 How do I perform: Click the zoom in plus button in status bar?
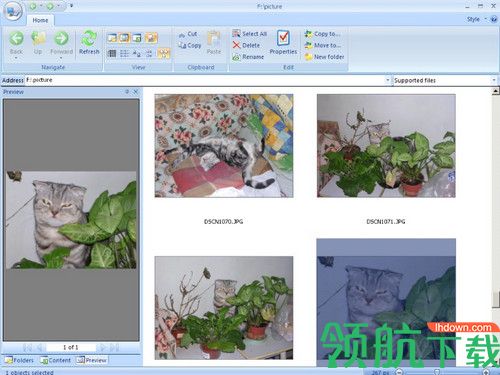(x=486, y=372)
